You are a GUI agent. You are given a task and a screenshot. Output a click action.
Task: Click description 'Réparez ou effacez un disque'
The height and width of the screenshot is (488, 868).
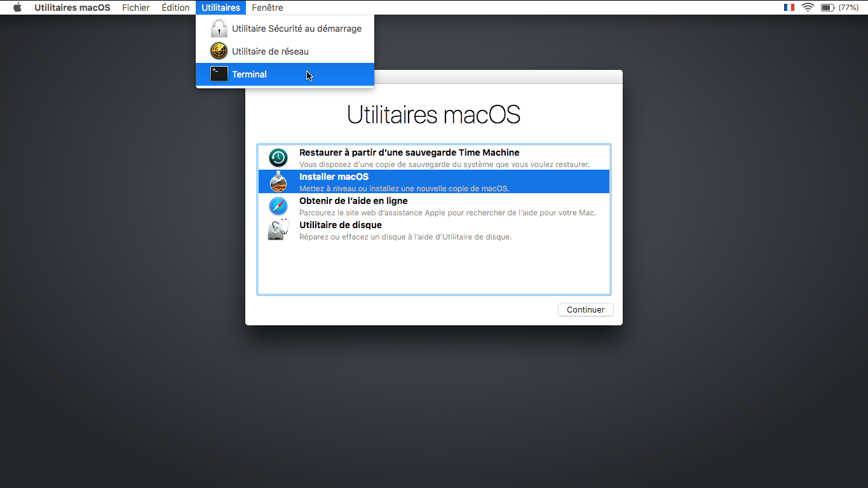pos(405,237)
